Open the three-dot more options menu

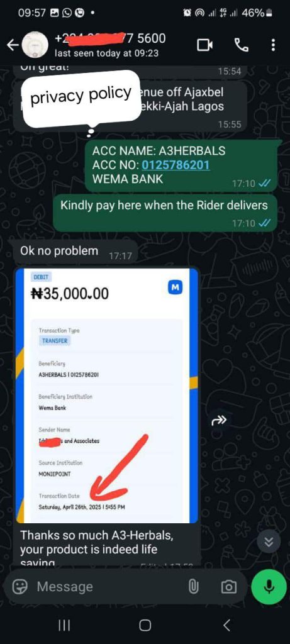273,45
